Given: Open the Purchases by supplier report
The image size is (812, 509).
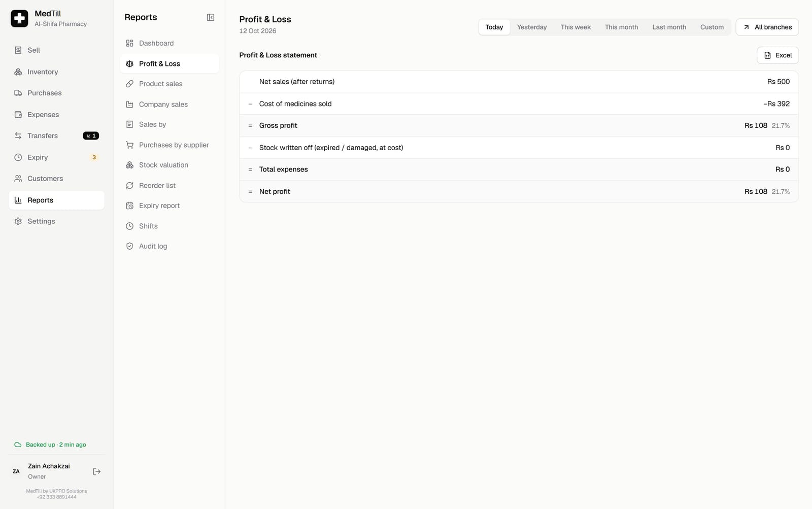Looking at the screenshot, I should [170, 145].
